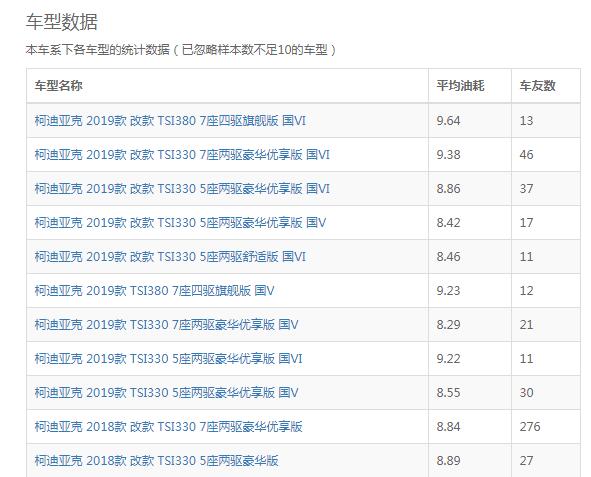Screen dimensions: 591x477
Task: Open 2018款 改款 TSI330 7座两驱豪华优享版 link
Action: pyautogui.click(x=168, y=427)
